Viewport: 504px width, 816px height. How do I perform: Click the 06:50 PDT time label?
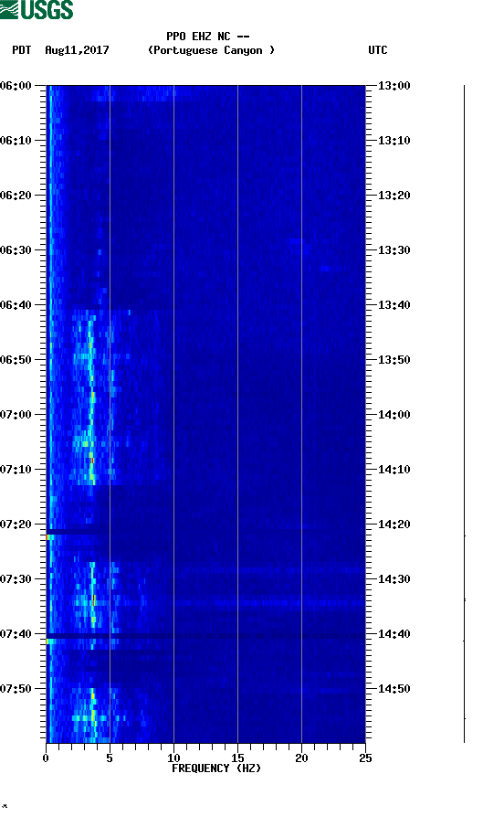pyautogui.click(x=16, y=360)
